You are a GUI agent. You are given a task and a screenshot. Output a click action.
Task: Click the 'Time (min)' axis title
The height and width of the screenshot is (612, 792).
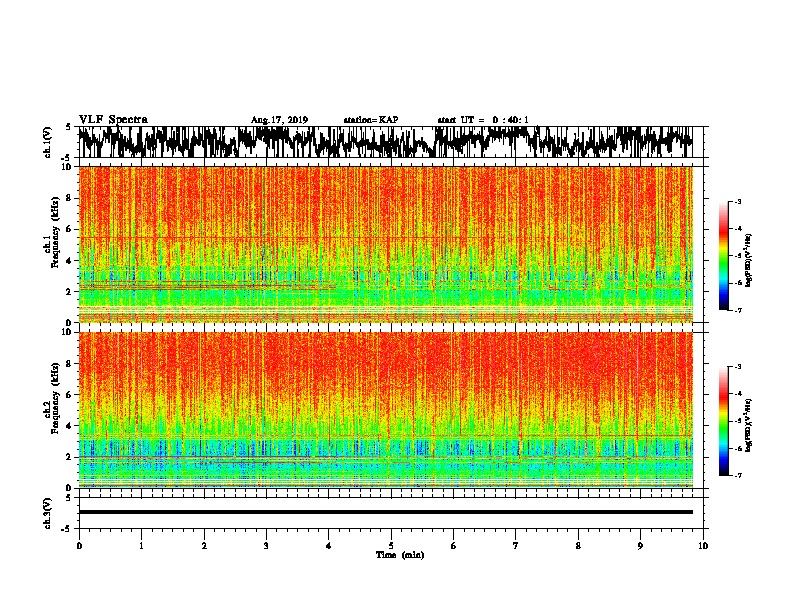tap(400, 555)
